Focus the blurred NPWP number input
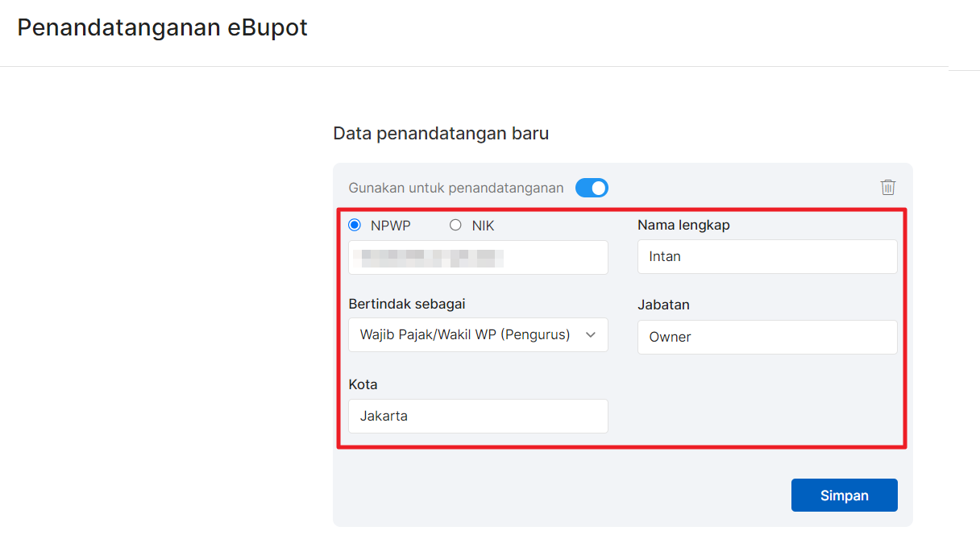980x560 pixels. point(477,258)
